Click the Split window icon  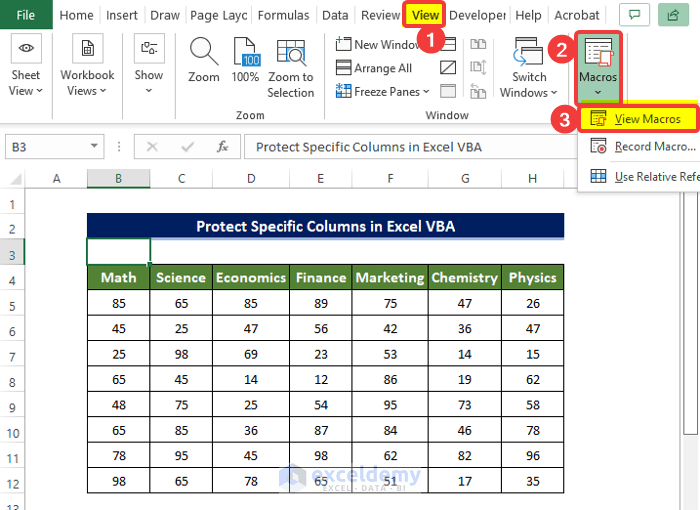pos(448,44)
